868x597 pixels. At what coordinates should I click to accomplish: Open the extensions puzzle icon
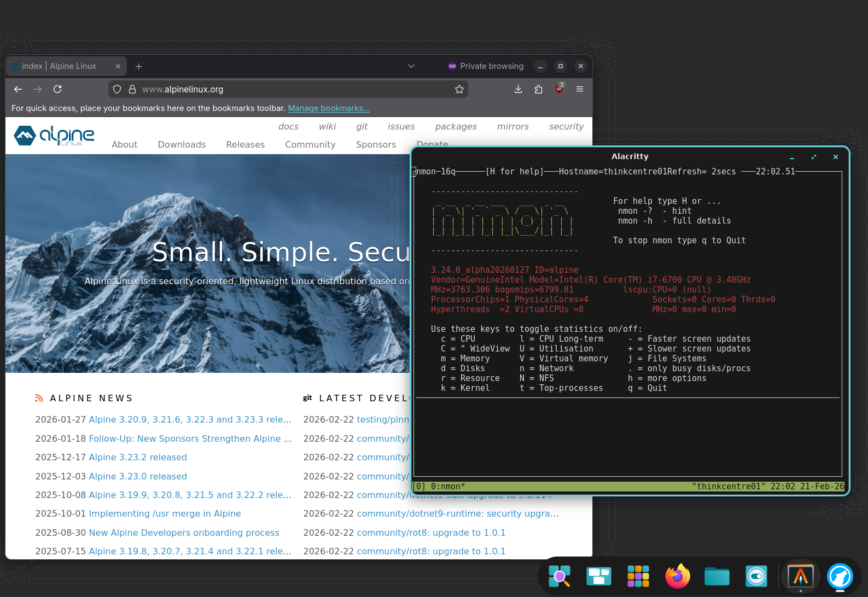(x=538, y=89)
